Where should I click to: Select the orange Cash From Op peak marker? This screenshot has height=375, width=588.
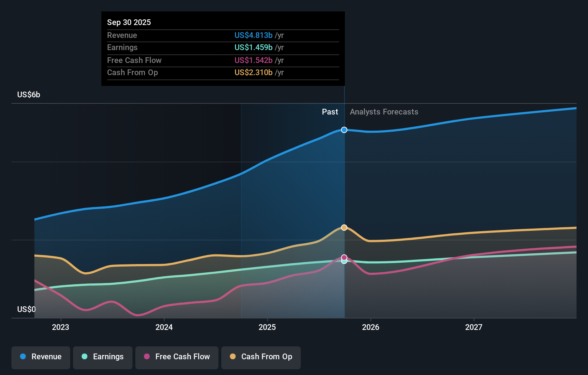click(344, 227)
